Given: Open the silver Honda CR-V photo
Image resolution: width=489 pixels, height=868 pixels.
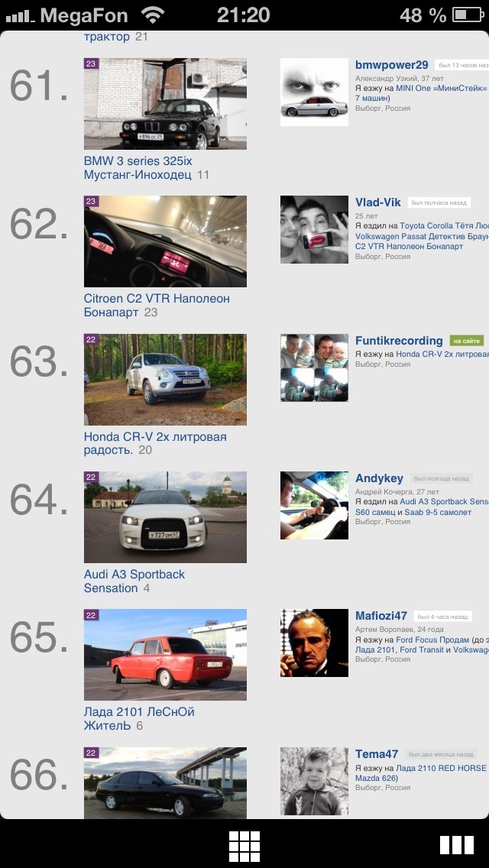Looking at the screenshot, I should coord(165,379).
